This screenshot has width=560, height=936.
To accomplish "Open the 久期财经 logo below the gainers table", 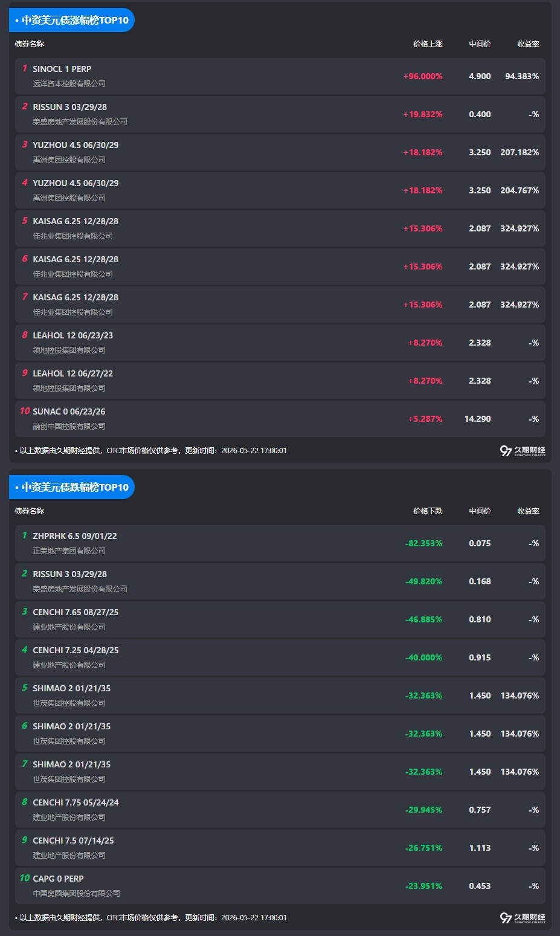I will [523, 451].
